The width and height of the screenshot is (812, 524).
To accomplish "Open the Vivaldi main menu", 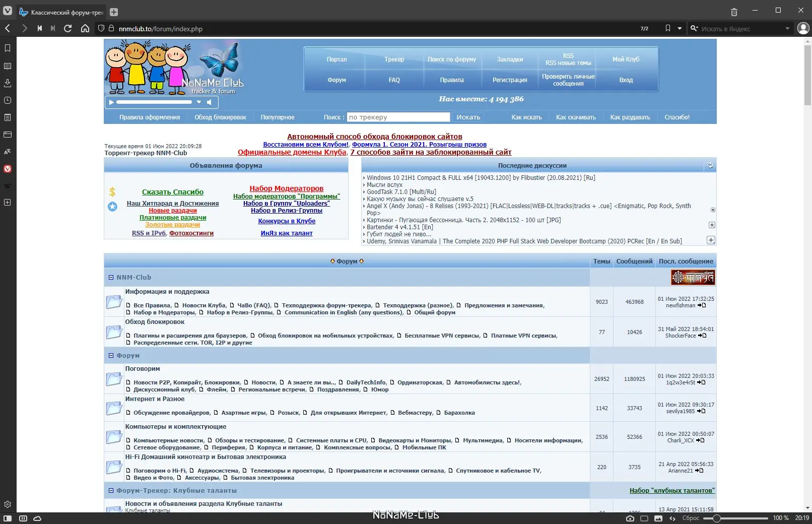I will (x=8, y=11).
